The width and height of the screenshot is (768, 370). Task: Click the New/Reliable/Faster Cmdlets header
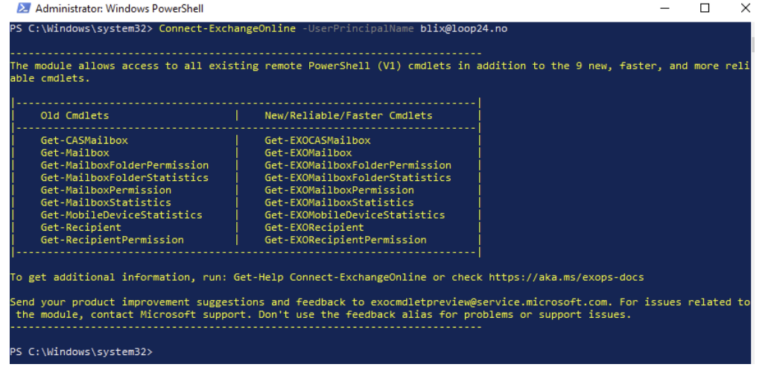click(348, 116)
